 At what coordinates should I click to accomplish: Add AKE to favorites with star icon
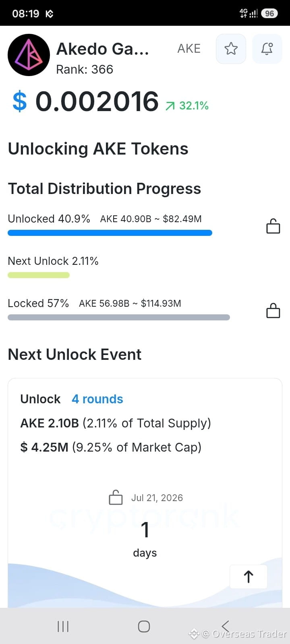tap(231, 49)
